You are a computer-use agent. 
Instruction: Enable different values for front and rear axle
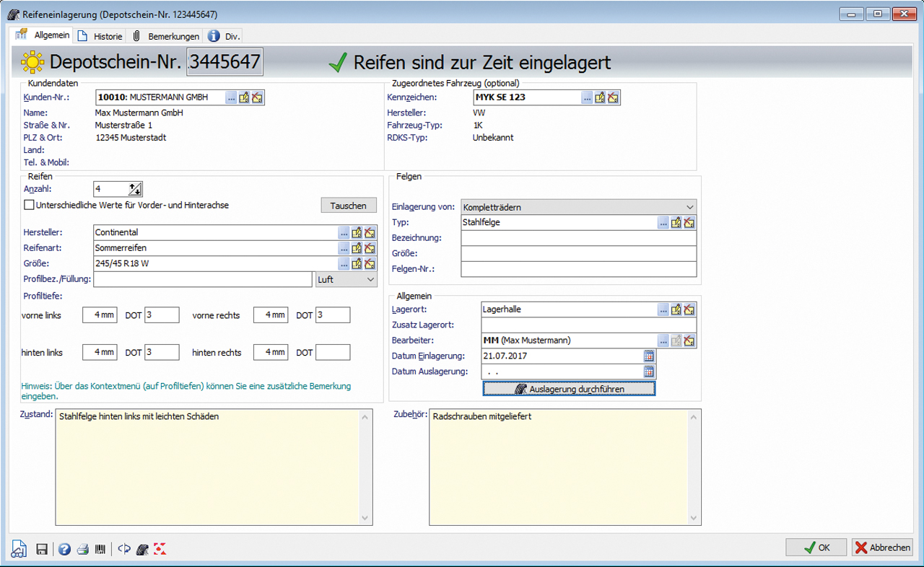[x=29, y=206]
